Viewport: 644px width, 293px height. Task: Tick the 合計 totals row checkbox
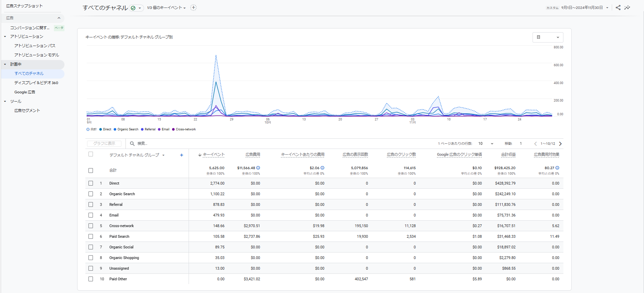[91, 171]
